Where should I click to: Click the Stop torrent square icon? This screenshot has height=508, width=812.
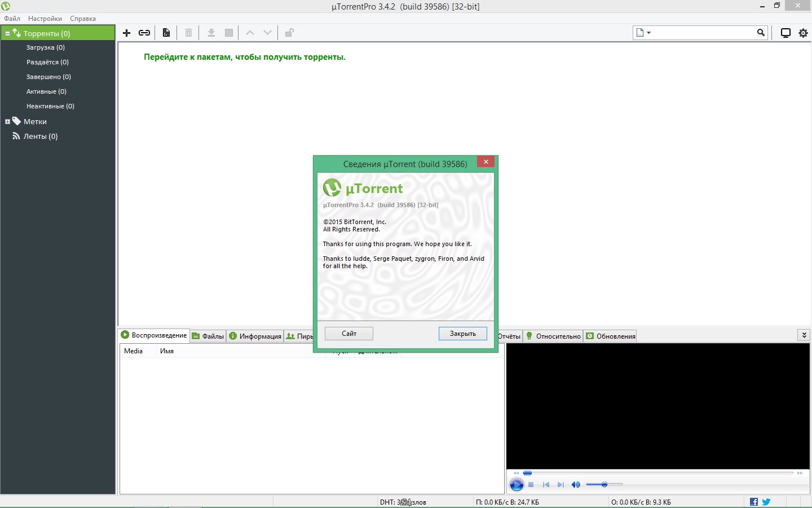229,33
